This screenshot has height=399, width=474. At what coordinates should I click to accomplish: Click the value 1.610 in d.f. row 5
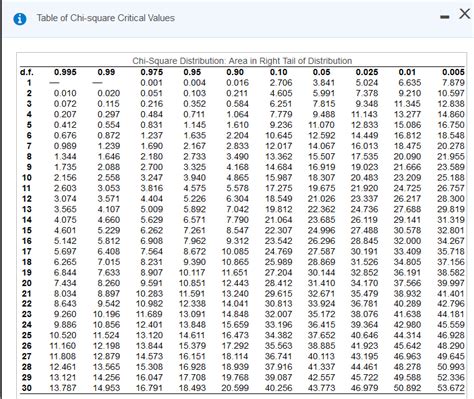pos(237,125)
